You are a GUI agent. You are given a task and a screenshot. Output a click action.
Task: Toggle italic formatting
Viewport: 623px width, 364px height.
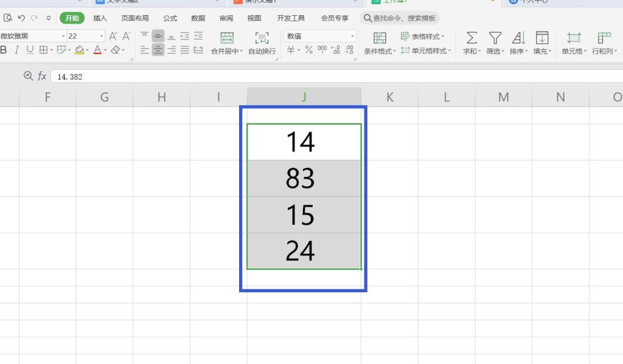16,50
